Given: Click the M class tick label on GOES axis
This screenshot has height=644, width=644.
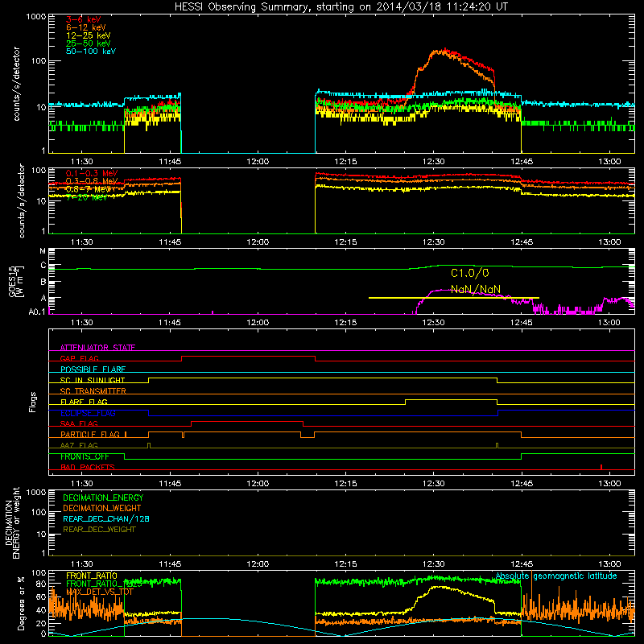Looking at the screenshot, I should tap(43, 251).
